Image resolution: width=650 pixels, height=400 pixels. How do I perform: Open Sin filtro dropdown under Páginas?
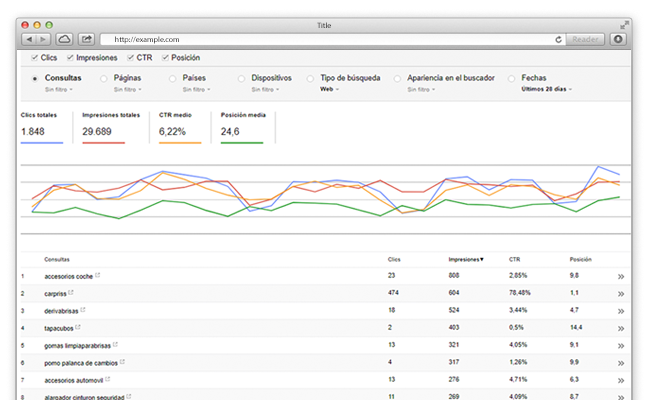[128, 90]
